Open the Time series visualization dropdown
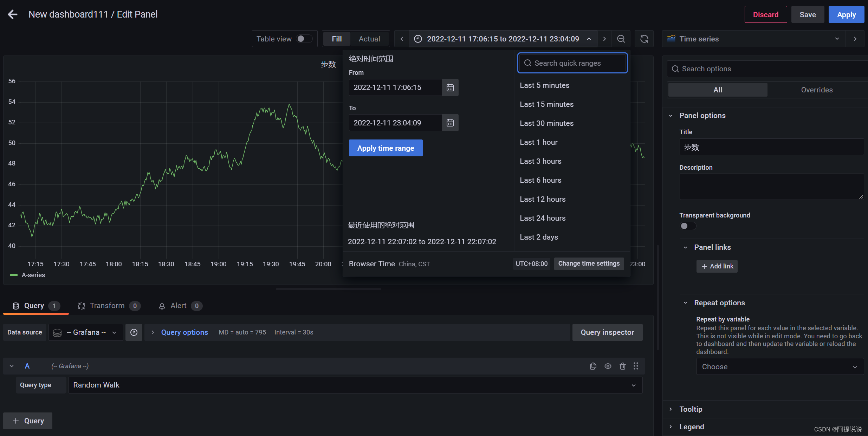 click(753, 39)
